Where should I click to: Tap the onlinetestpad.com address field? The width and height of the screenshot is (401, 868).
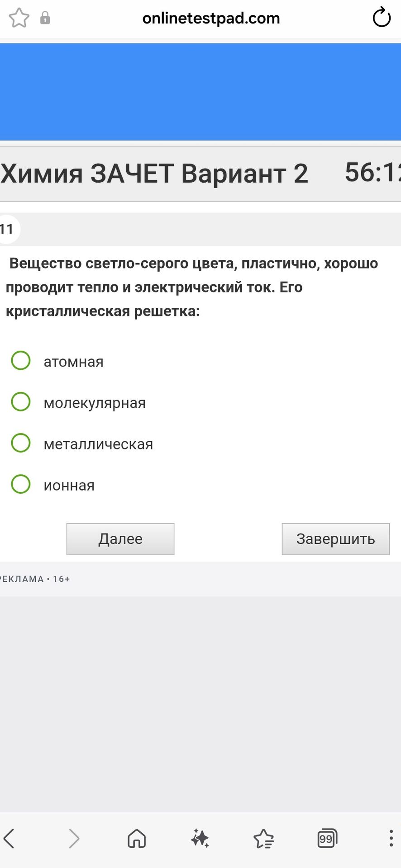(211, 18)
